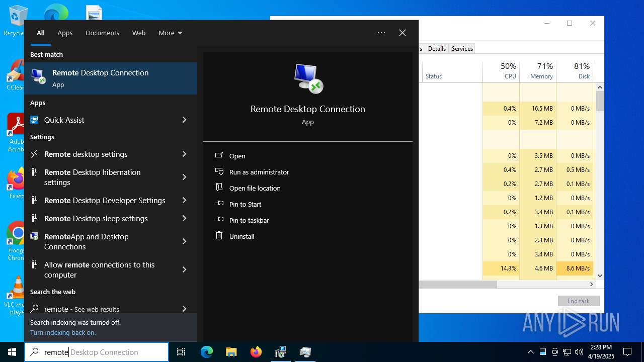Screen dimensions: 644x362
Task: Open the notification center icon
Action: [x=627, y=352]
